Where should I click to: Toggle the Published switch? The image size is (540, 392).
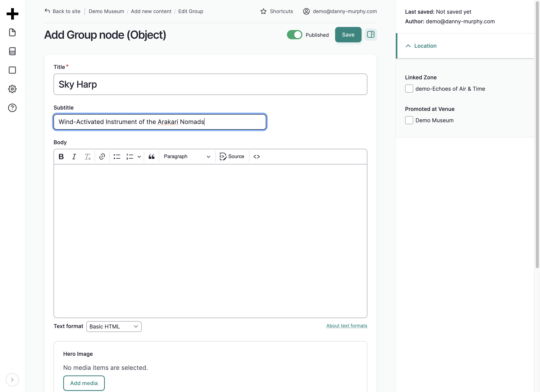pos(294,35)
